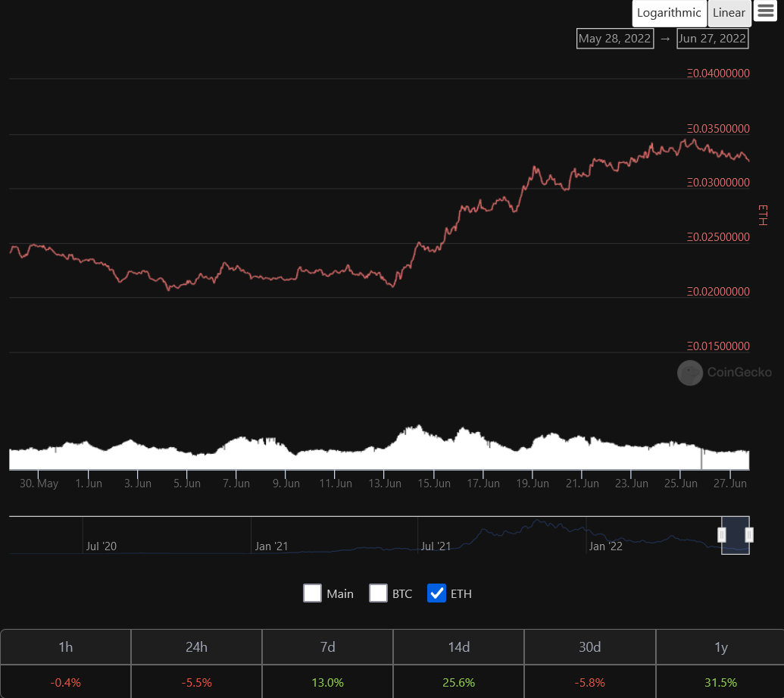The image size is (784, 698).
Task: Edit the Jun 27, 2022 end date
Action: click(712, 39)
